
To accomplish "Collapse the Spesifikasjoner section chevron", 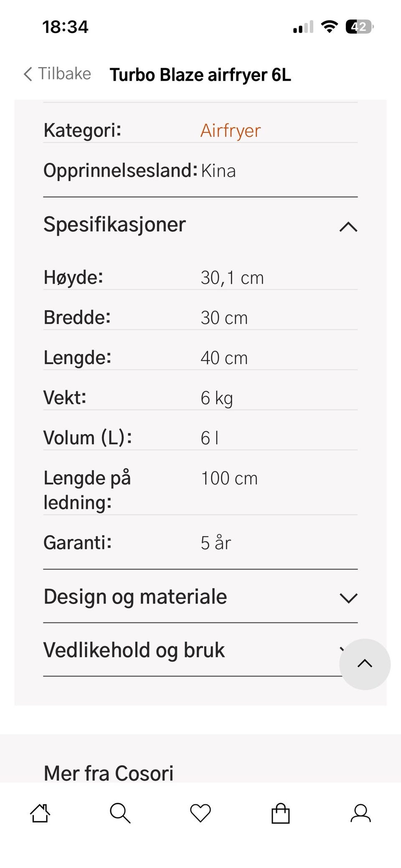I will pos(349,227).
